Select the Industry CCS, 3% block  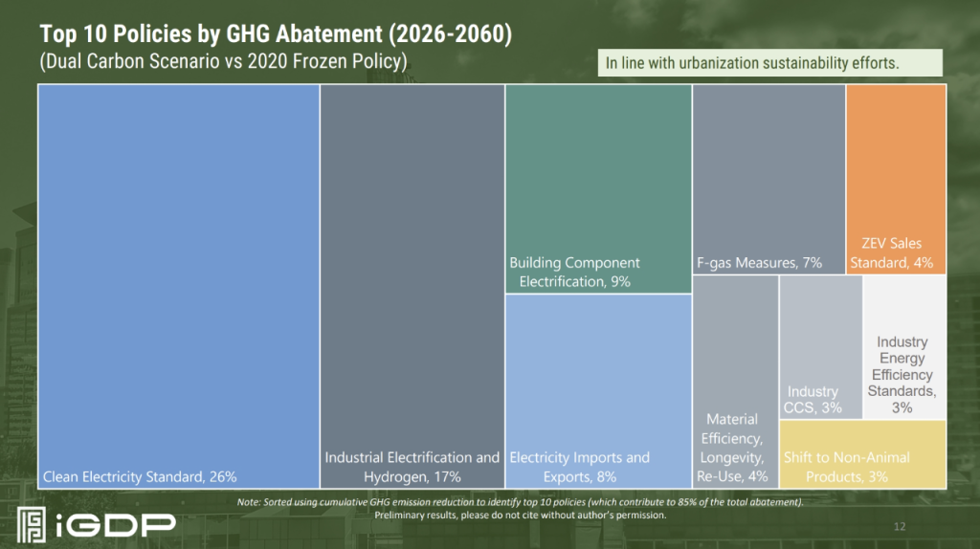[820, 347]
